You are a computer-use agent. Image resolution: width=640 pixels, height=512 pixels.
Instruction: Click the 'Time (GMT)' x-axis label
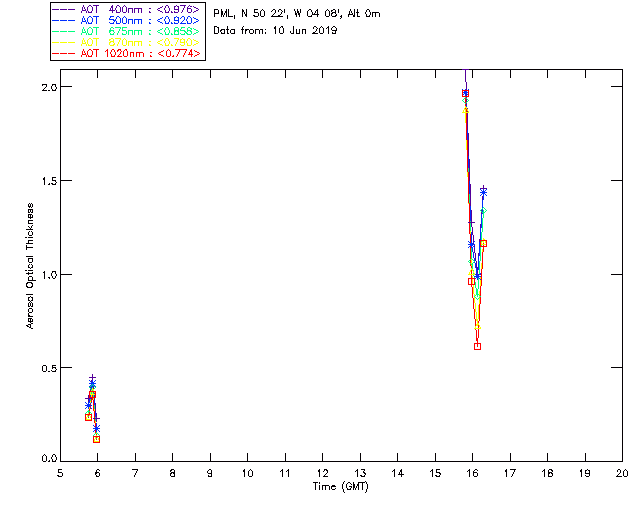point(340,487)
